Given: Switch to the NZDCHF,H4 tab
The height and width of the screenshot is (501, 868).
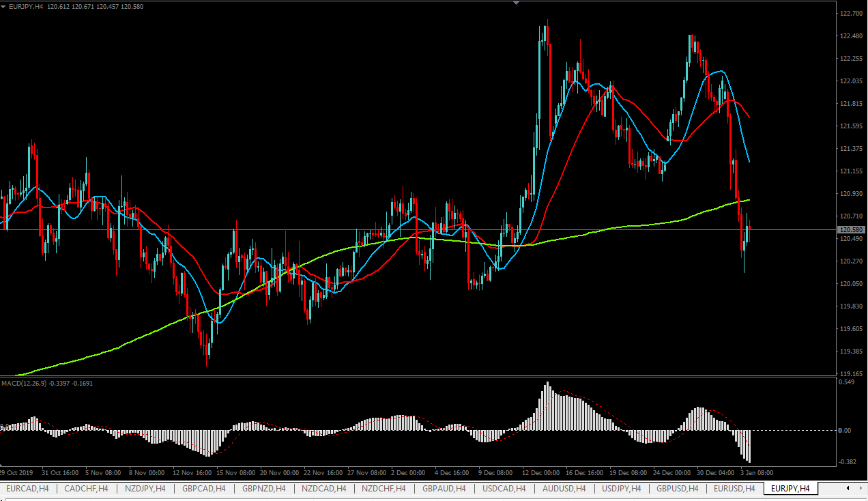Looking at the screenshot, I should 384,489.
